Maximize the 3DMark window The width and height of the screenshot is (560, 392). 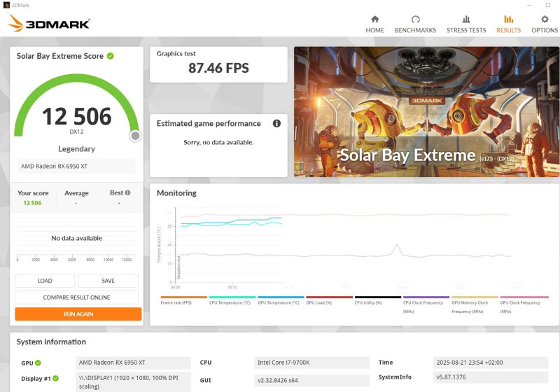pos(548,5)
